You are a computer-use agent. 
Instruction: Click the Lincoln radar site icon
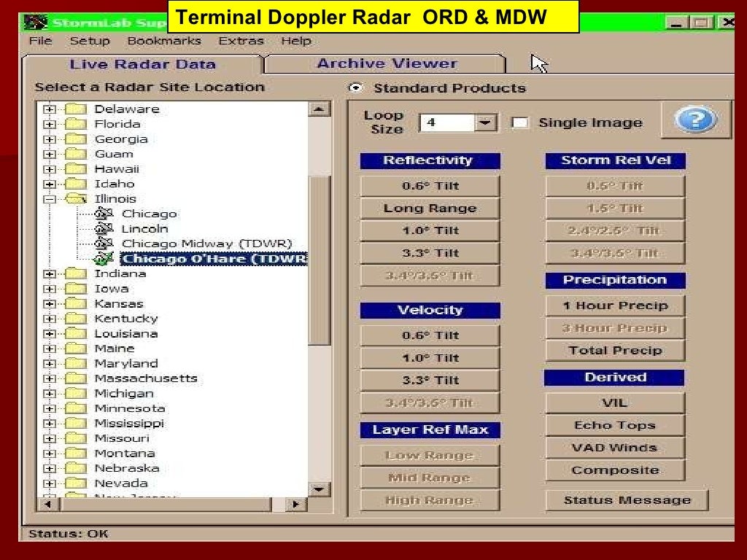(x=104, y=228)
